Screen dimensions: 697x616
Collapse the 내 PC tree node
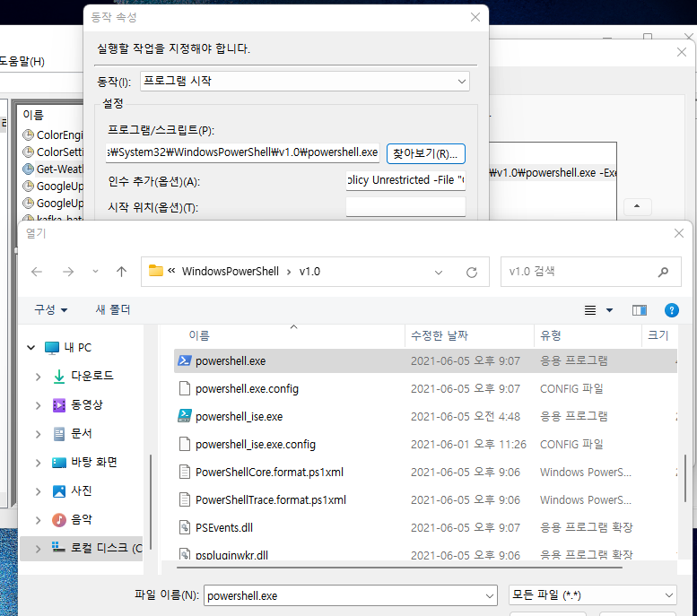click(x=31, y=348)
